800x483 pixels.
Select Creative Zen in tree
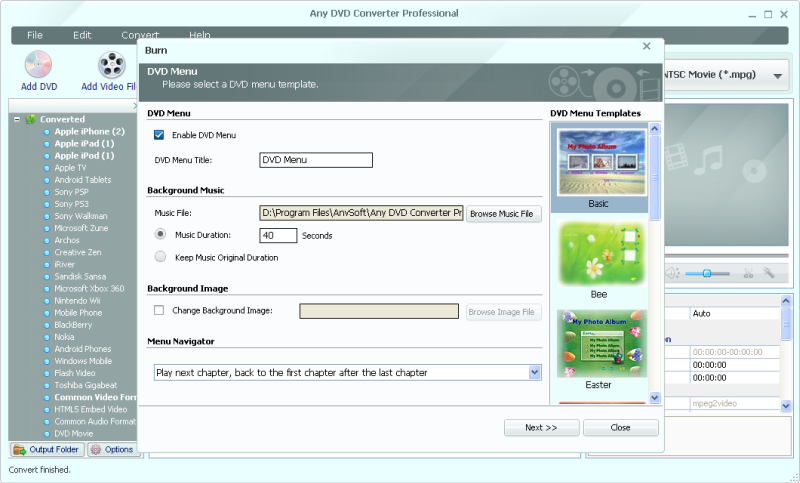pyautogui.click(x=78, y=252)
